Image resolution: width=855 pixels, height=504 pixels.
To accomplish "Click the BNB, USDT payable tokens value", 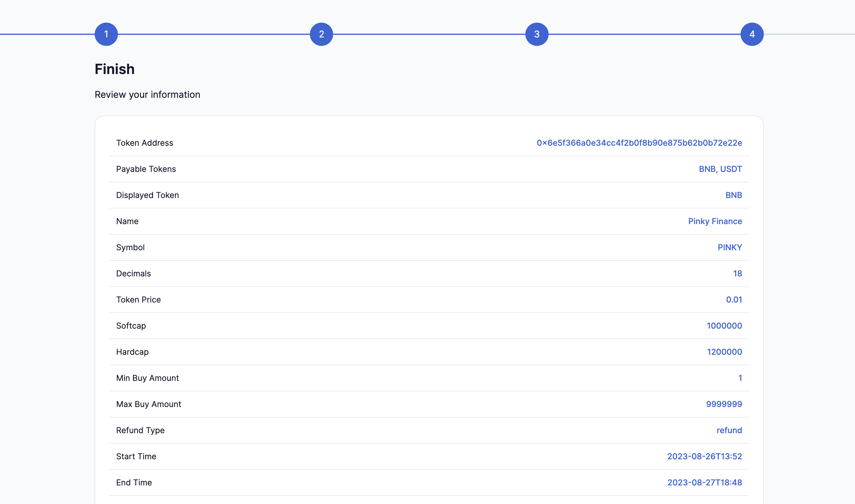I will click(x=720, y=169).
